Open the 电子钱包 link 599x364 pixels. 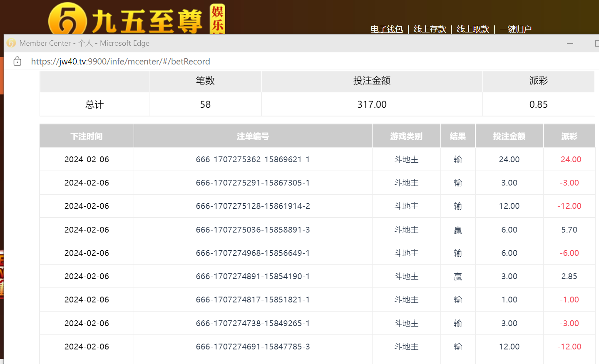[387, 29]
